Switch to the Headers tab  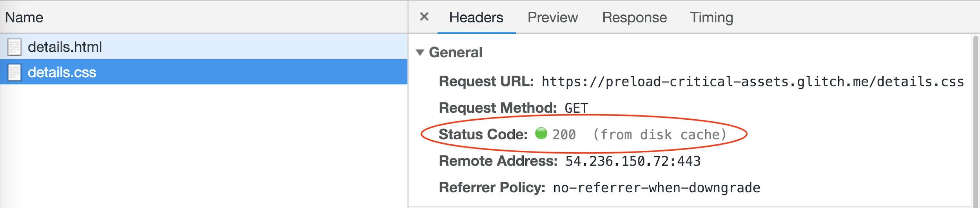pos(476,17)
